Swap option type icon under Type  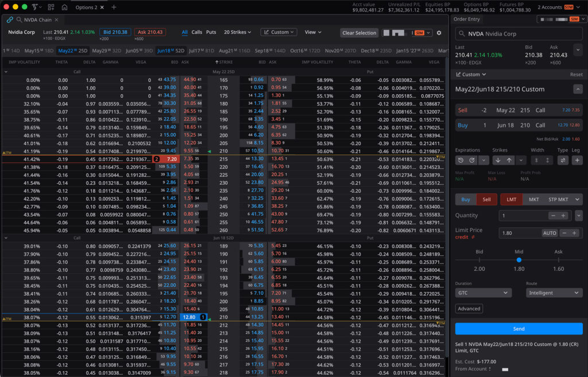pyautogui.click(x=563, y=160)
